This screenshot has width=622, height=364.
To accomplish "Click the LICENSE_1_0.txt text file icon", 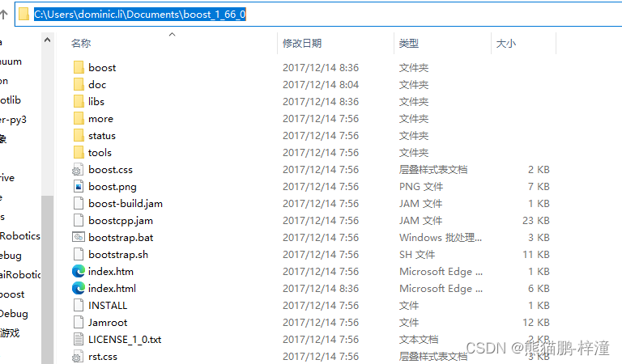I will 79,340.
